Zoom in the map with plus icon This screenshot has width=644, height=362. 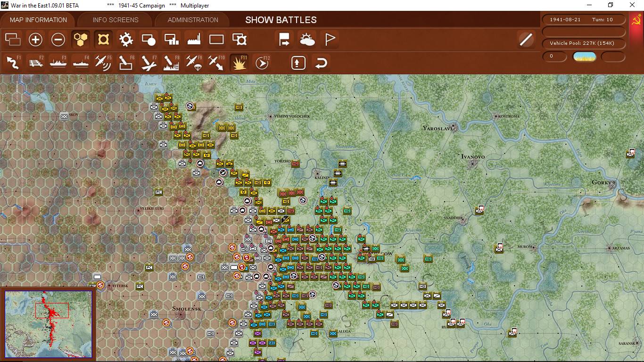(35, 40)
